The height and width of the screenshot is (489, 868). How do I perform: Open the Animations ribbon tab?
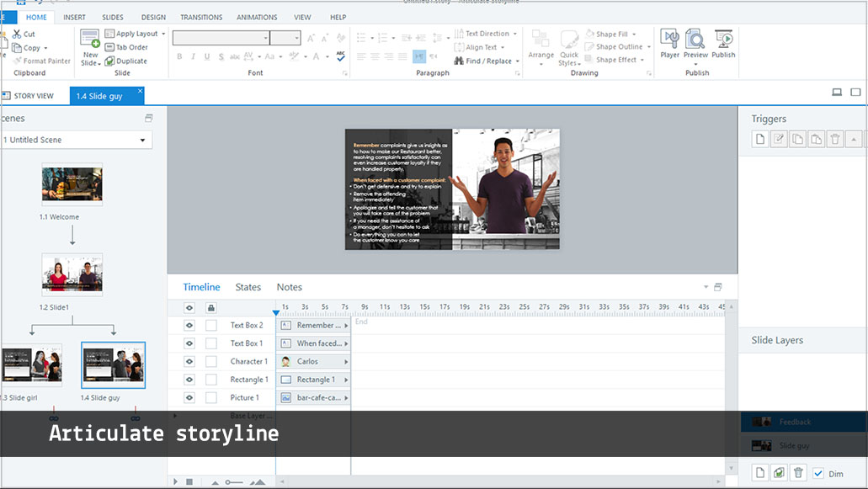pos(257,17)
